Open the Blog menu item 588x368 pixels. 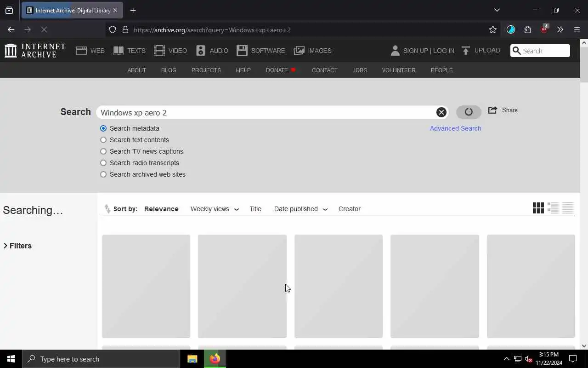169,70
